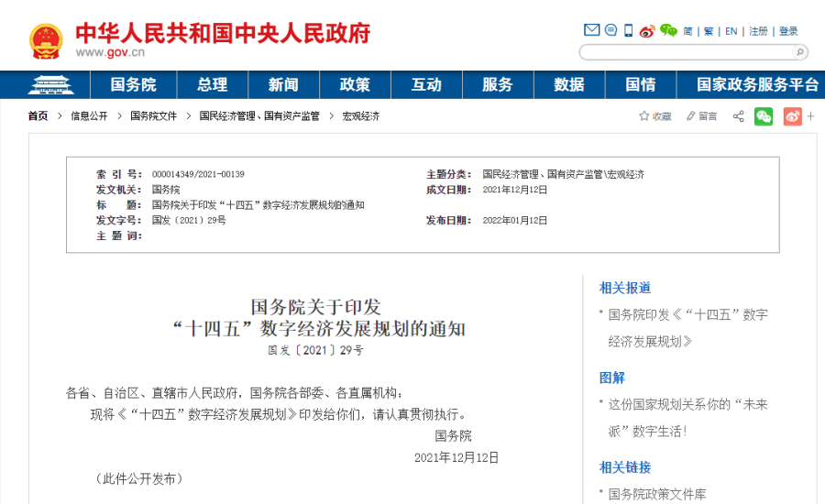Switch to traditional Chinese 繁
The image size is (825, 504).
point(709,31)
